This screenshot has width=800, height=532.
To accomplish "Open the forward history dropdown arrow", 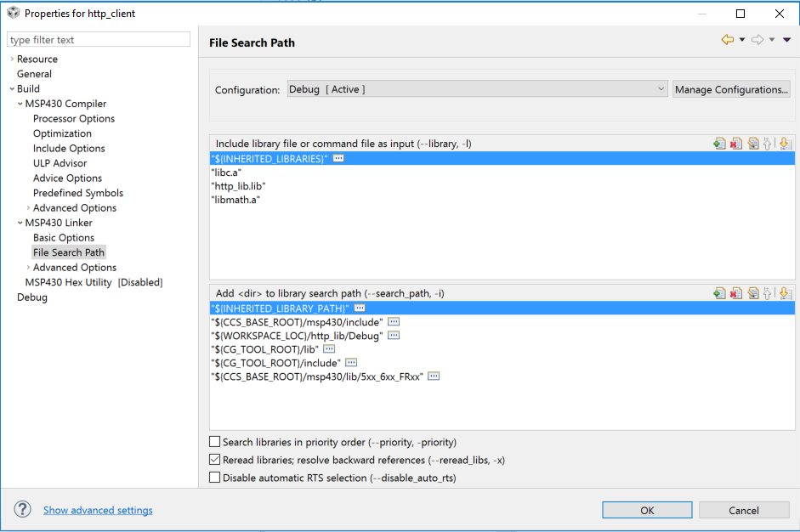I will pyautogui.click(x=772, y=39).
